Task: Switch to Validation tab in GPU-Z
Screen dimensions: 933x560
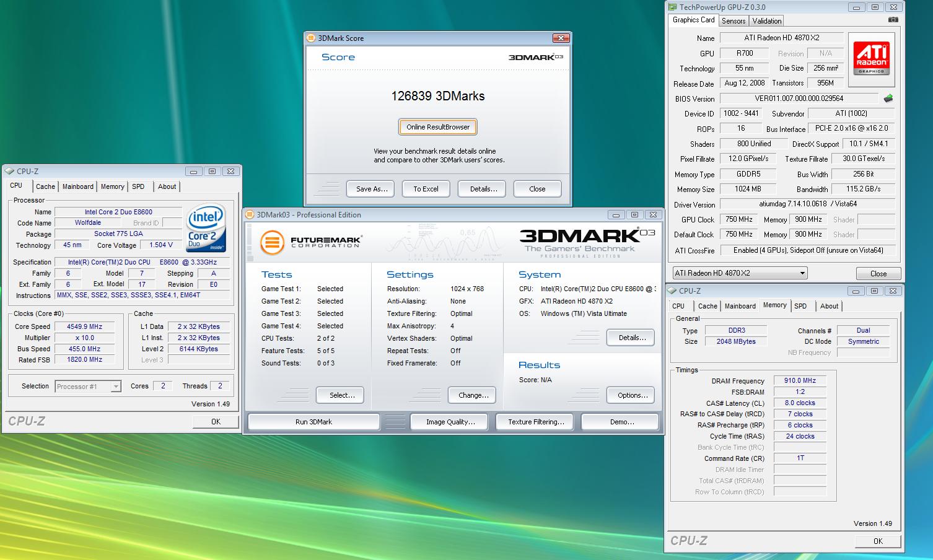Action: [x=767, y=21]
